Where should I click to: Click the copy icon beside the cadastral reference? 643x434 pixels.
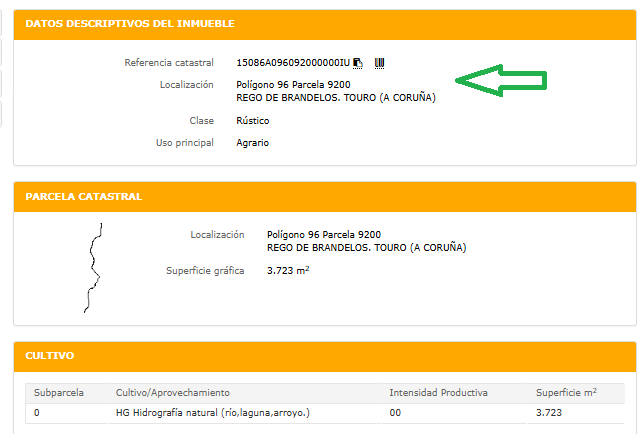tap(358, 63)
